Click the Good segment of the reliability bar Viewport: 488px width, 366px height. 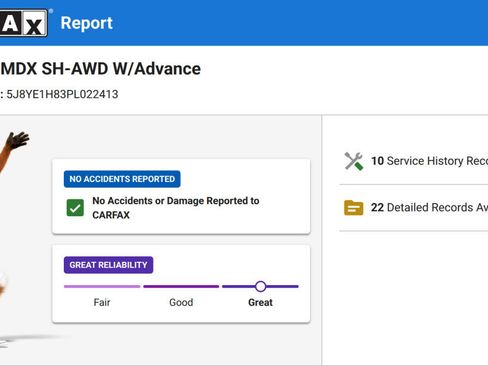[181, 286]
